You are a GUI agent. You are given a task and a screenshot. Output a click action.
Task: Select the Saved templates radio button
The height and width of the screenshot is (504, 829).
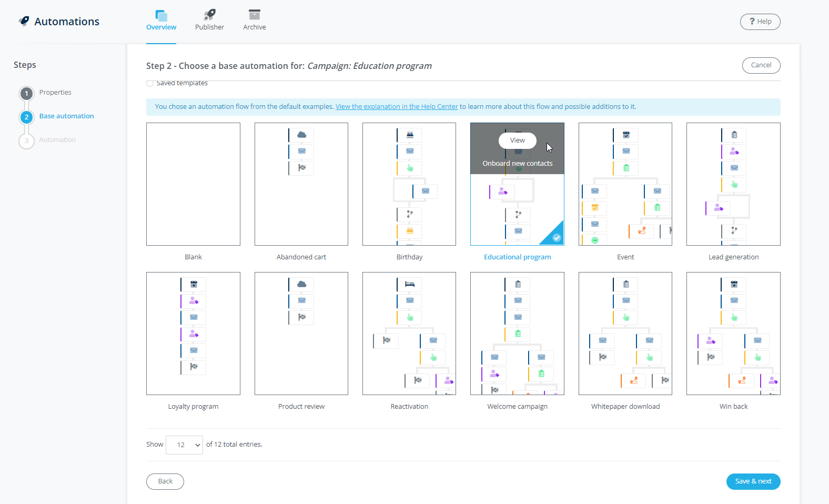(150, 83)
